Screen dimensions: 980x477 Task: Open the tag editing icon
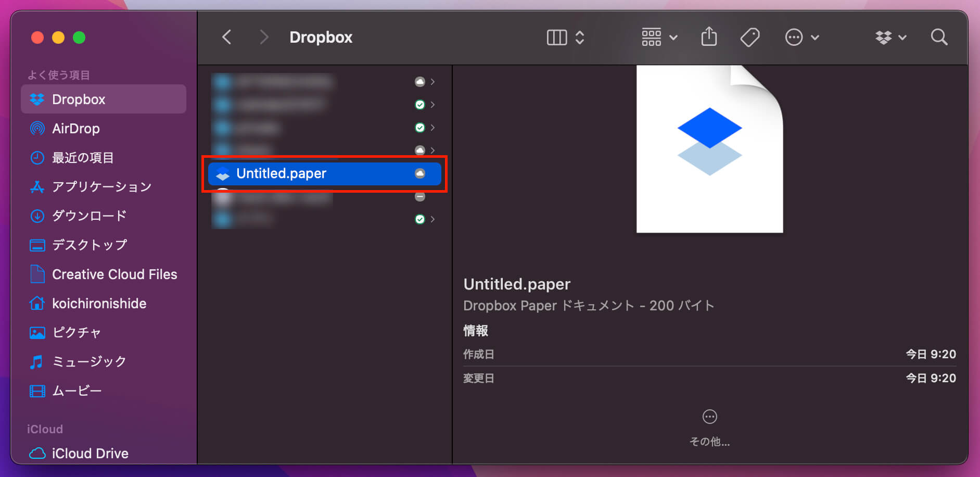point(750,37)
